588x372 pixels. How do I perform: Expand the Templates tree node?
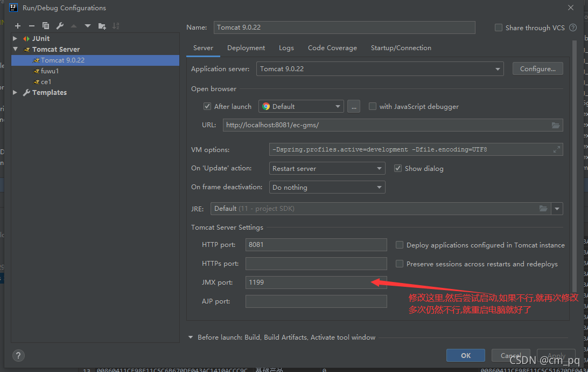(x=15, y=92)
